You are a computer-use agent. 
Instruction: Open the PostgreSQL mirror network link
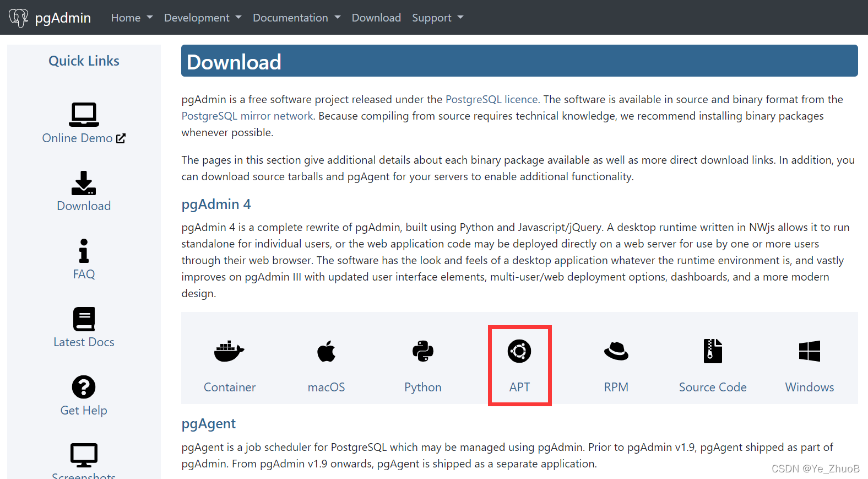(247, 116)
